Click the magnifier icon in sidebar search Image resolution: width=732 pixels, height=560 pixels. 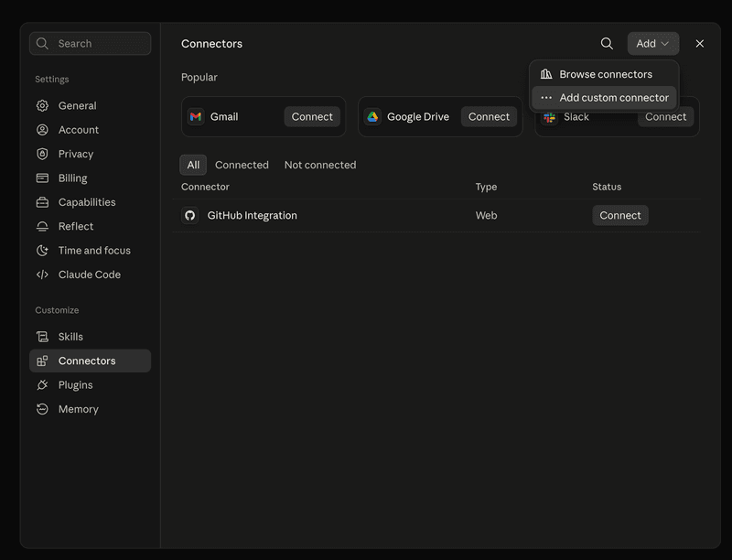[42, 43]
